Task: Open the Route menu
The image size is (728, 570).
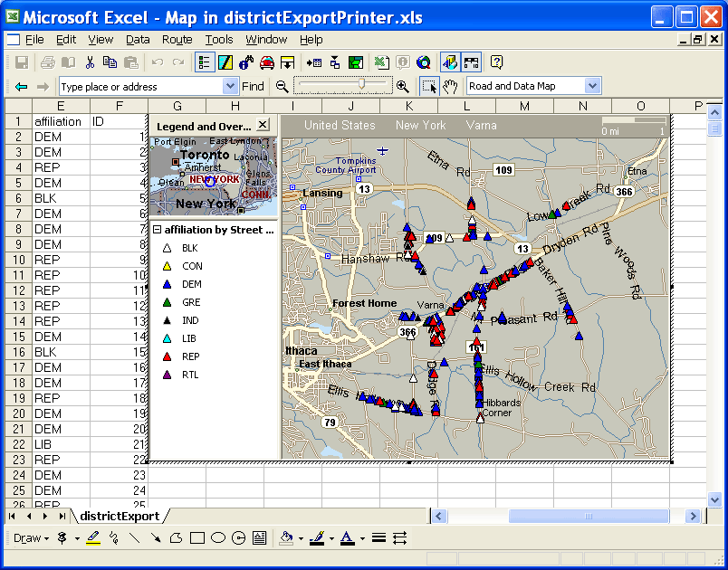Action: click(x=177, y=40)
